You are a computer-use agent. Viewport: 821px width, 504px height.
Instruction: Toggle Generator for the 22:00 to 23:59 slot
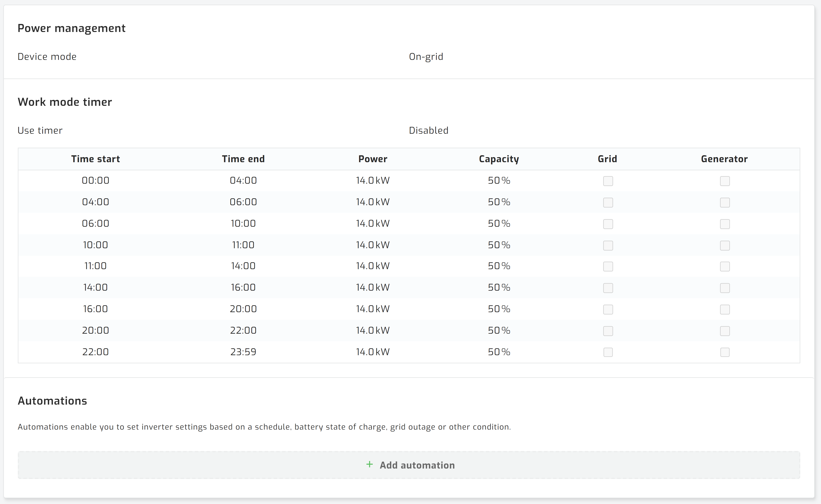click(725, 352)
